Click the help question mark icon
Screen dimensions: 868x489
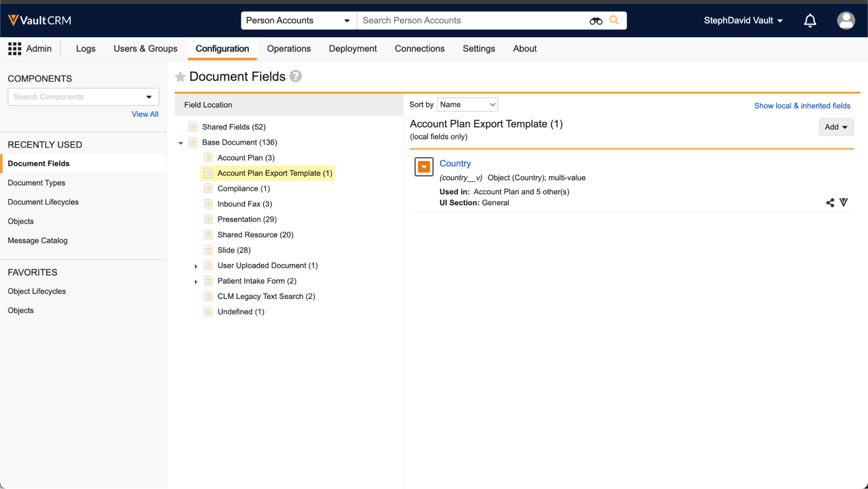click(296, 76)
